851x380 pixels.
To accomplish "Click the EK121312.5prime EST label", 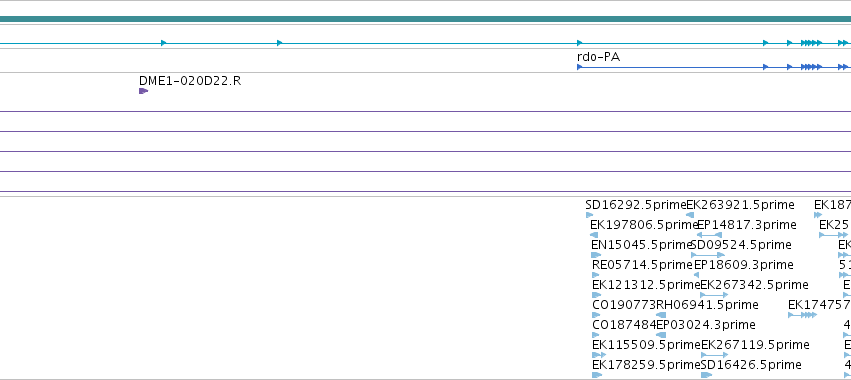I will tap(646, 285).
